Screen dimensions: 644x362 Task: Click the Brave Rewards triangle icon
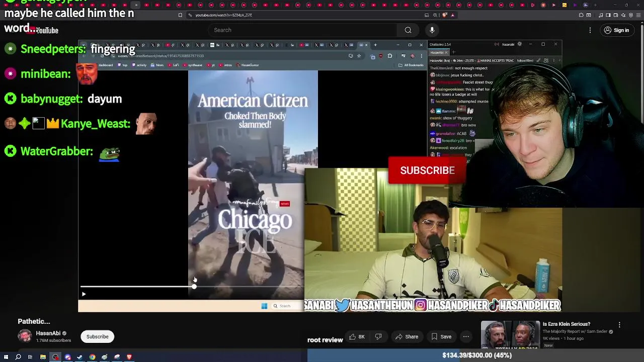[452, 15]
